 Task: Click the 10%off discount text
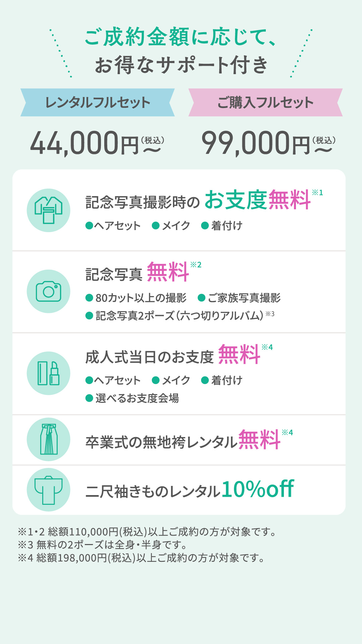(x=257, y=489)
